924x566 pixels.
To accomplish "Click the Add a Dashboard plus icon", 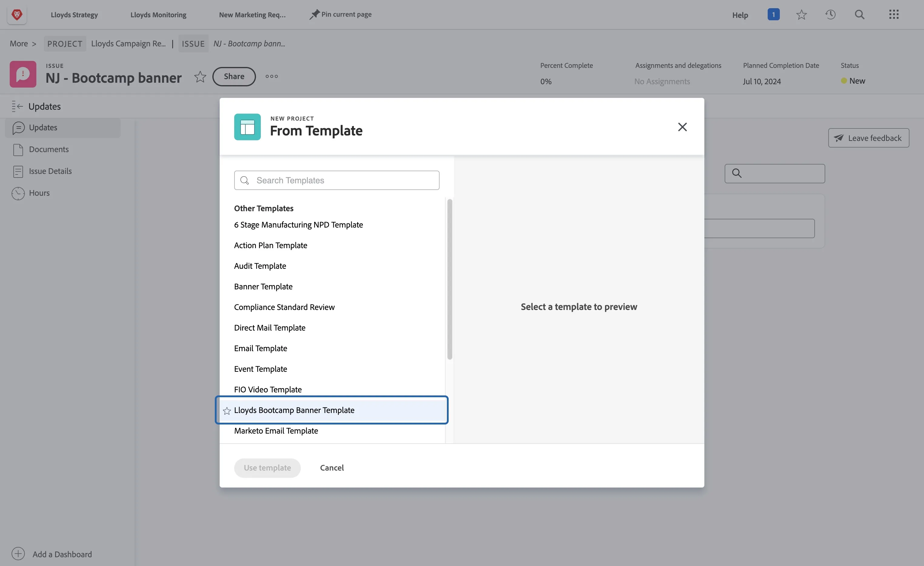I will [18, 554].
